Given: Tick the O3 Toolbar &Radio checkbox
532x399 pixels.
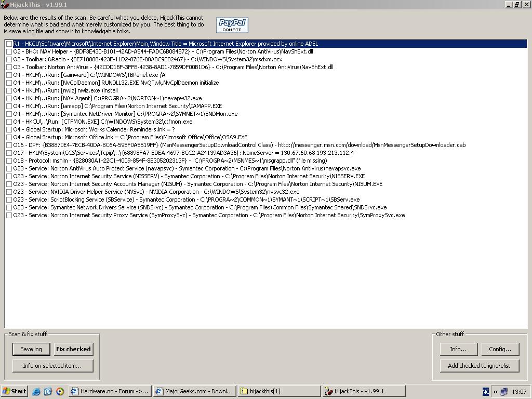Looking at the screenshot, I should click(9, 59).
